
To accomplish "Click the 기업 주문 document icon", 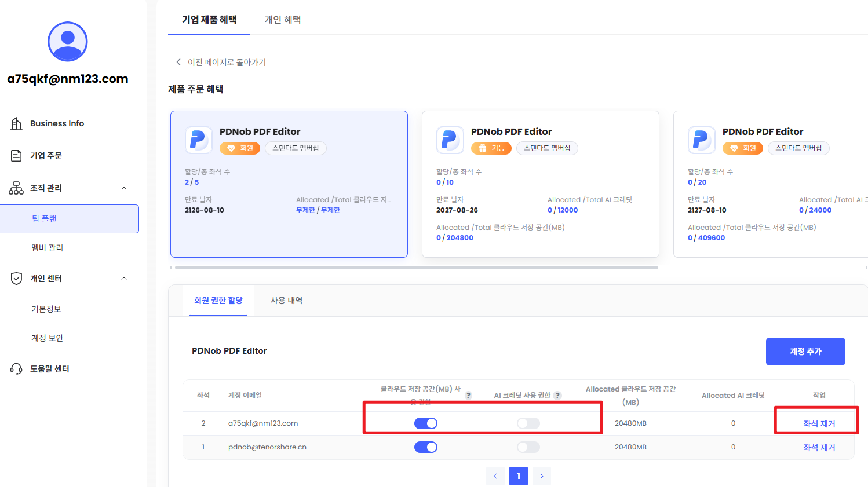I will point(16,155).
